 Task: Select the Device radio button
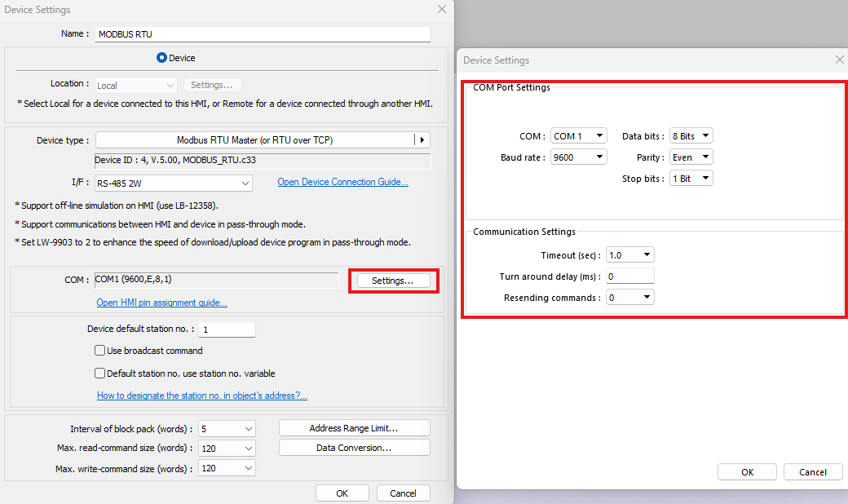click(x=161, y=58)
